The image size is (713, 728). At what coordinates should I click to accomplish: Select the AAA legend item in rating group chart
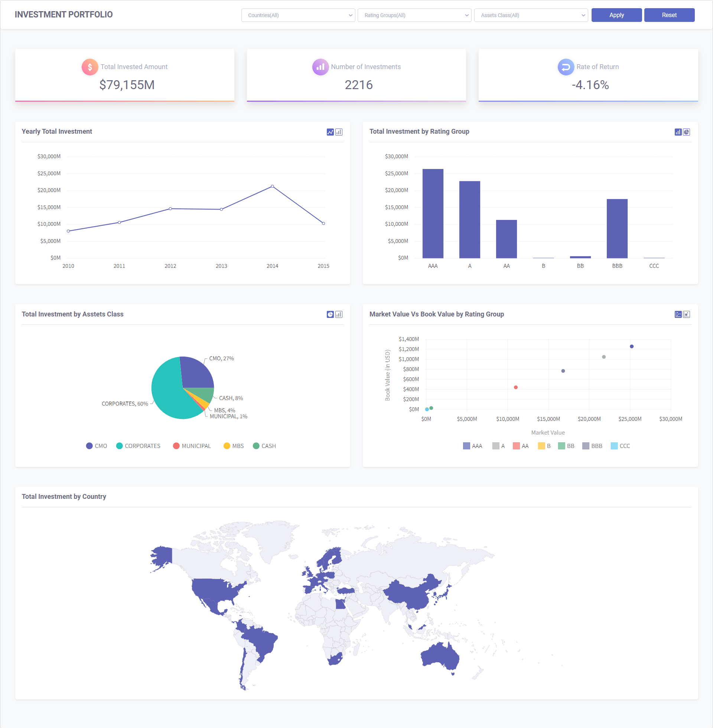(x=471, y=446)
